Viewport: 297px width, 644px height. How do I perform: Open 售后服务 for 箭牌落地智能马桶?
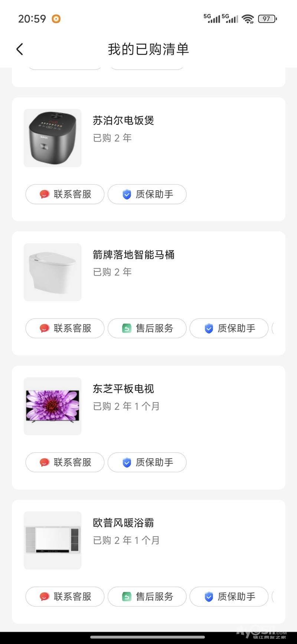147,329
